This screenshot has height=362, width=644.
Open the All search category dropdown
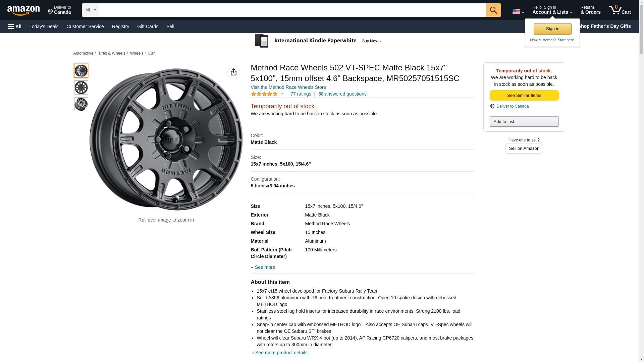point(90,10)
